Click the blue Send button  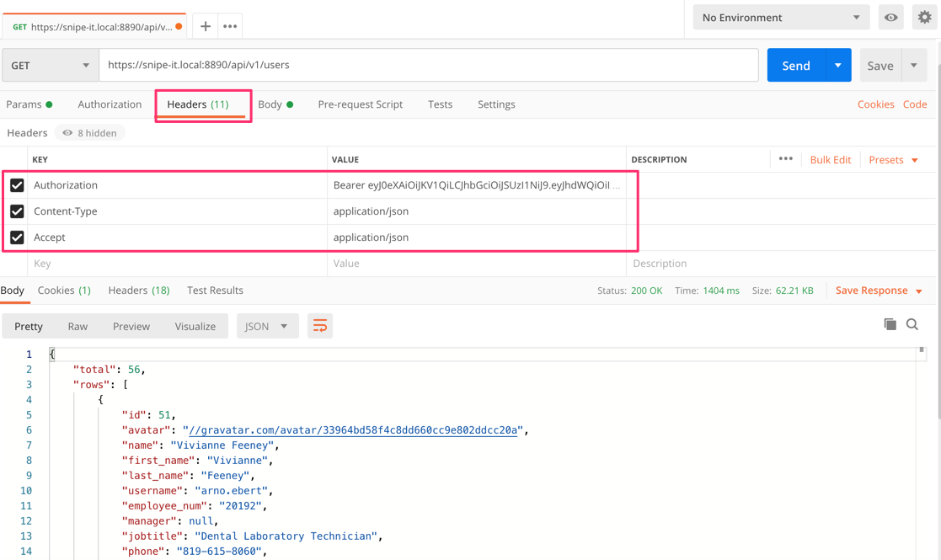[796, 66]
